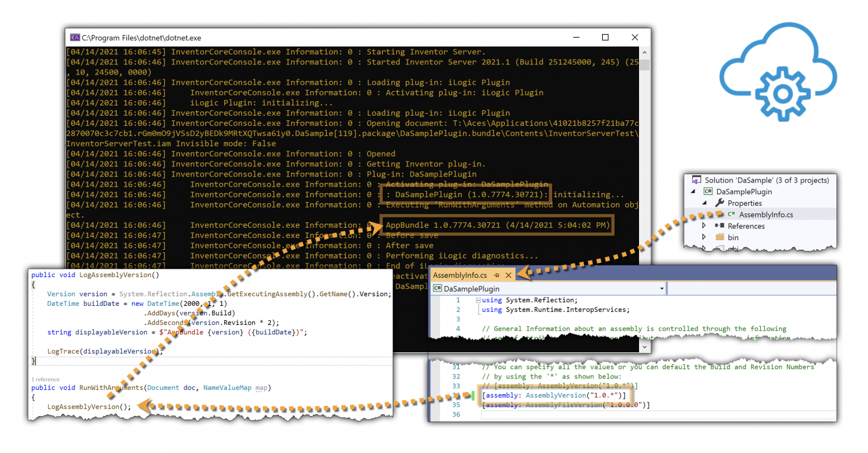This screenshot has width=868, height=453.
Task: Click the References node icon
Action: [x=720, y=226]
